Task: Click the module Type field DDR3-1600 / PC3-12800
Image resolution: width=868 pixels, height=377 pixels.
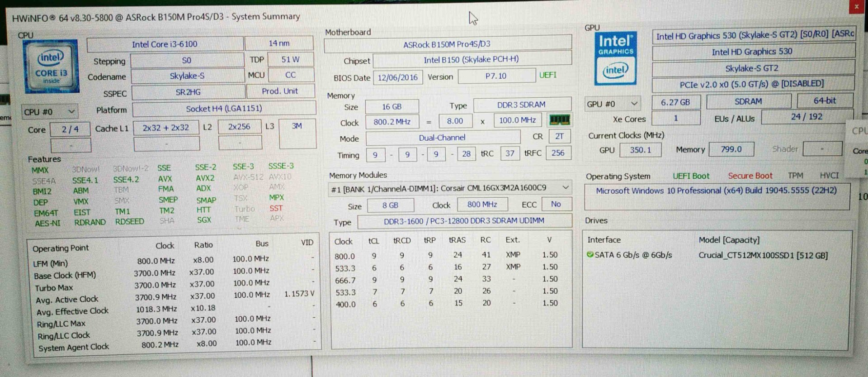Action: point(464,221)
